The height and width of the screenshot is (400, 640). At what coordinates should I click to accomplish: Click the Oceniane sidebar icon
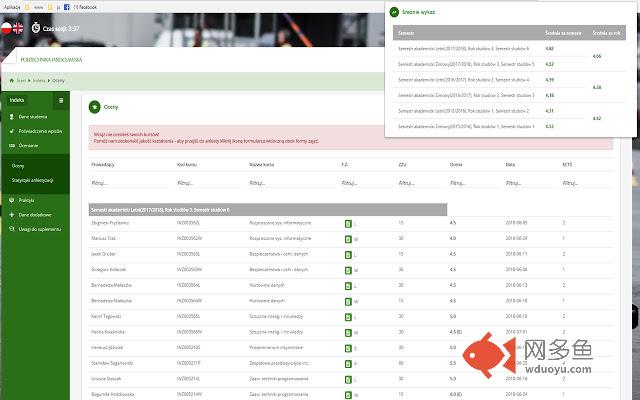[x=11, y=145]
